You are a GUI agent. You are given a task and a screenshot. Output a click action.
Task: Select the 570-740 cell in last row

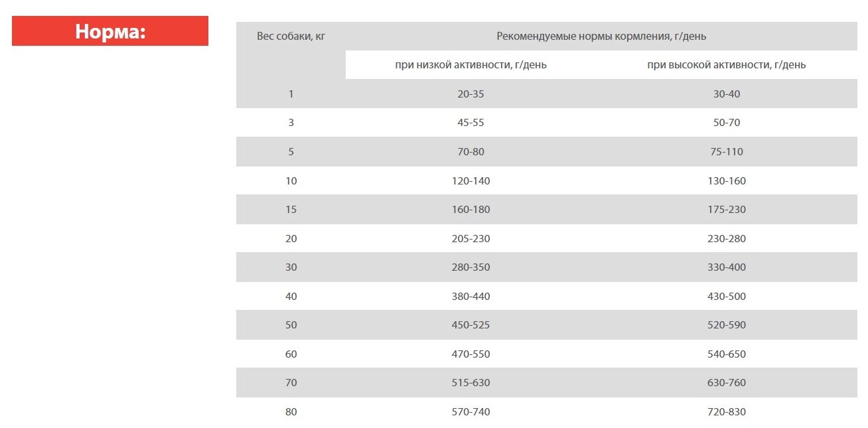[471, 412]
